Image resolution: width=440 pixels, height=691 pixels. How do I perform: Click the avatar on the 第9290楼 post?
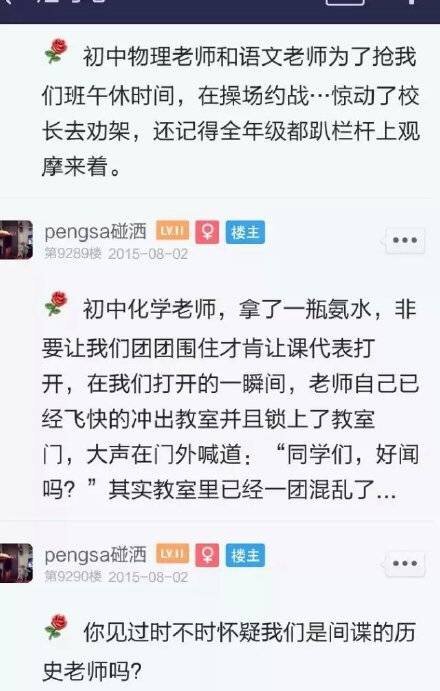(16, 563)
